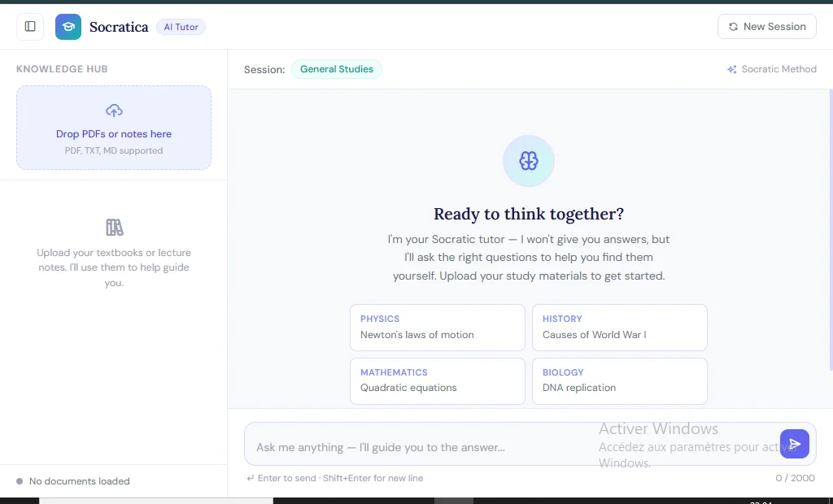Click the brain icon in the center
Viewport: 833px width, 504px height.
(x=529, y=161)
